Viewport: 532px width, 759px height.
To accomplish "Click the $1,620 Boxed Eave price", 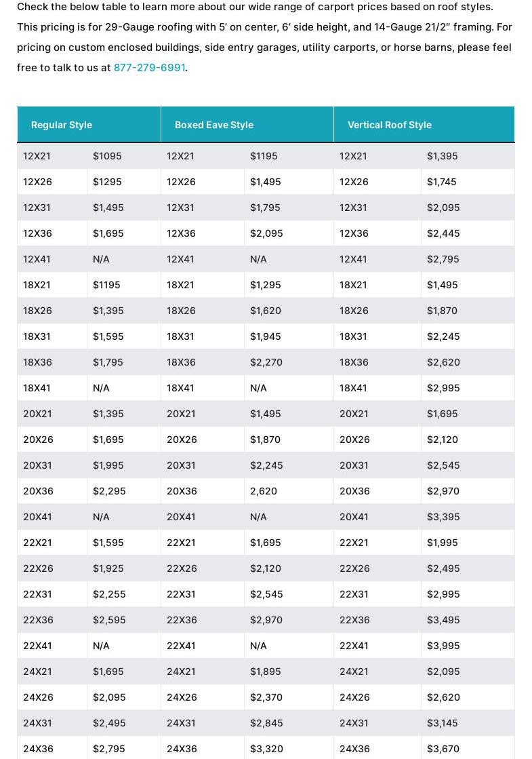I will 266,311.
